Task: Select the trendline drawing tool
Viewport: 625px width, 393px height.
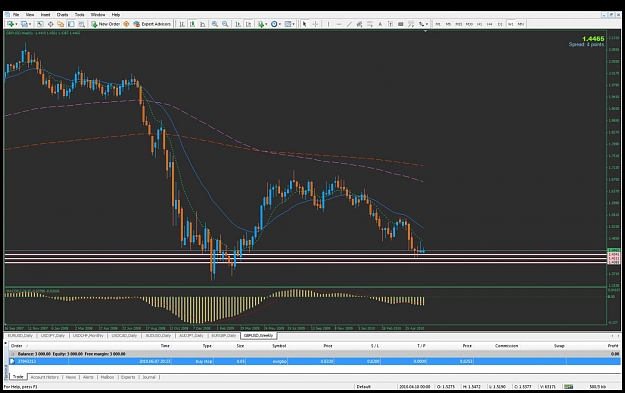Action: pyautogui.click(x=349, y=24)
